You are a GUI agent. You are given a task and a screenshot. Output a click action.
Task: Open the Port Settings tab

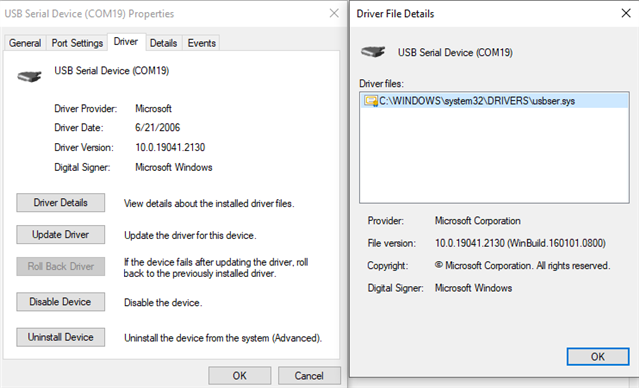pyautogui.click(x=77, y=43)
